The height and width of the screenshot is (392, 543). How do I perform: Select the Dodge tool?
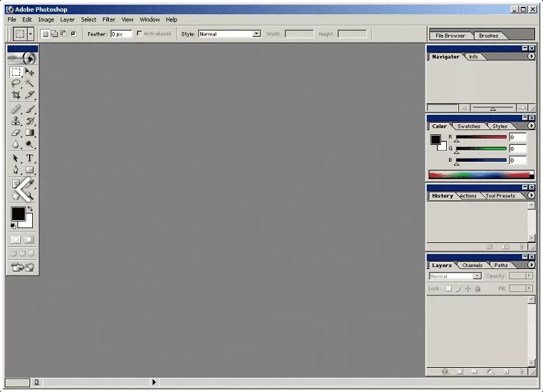(30, 144)
